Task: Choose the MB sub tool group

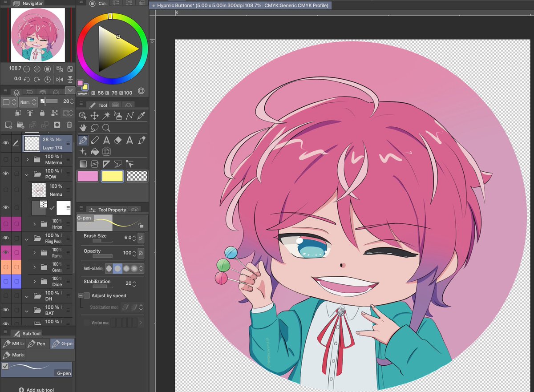Action: coord(12,344)
